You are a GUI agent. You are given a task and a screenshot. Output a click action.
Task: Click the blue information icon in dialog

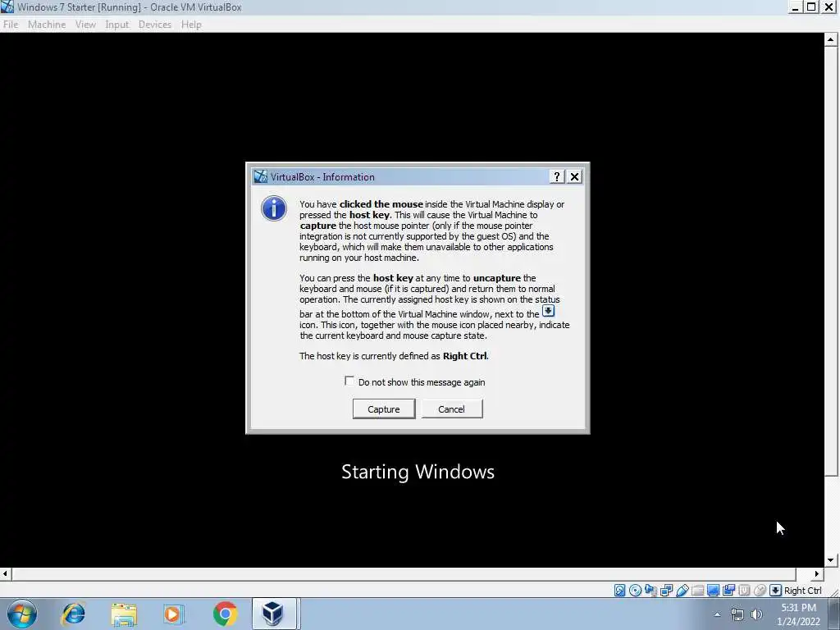274,208
